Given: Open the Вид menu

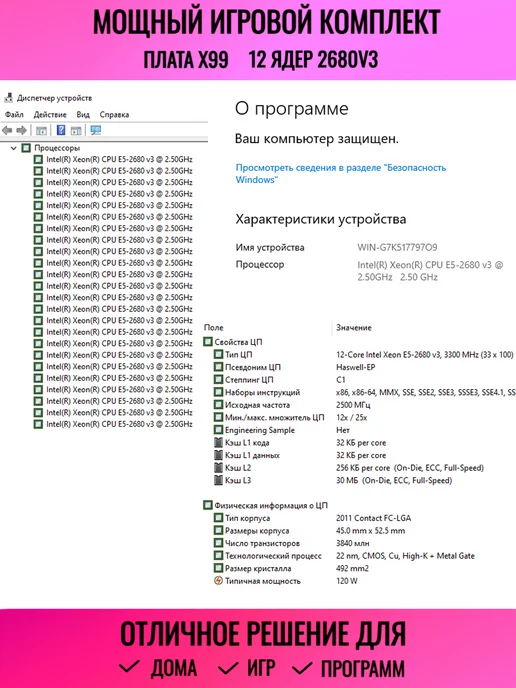Looking at the screenshot, I should pyautogui.click(x=83, y=115).
